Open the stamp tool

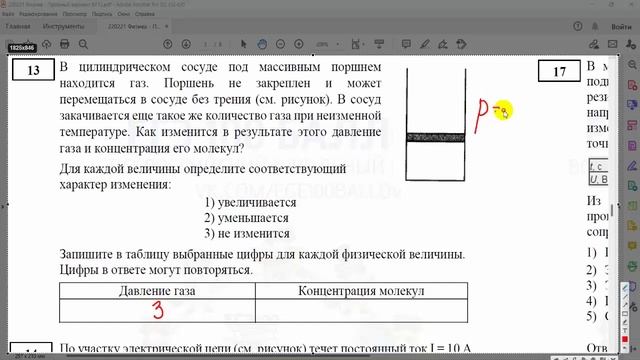coord(461,44)
